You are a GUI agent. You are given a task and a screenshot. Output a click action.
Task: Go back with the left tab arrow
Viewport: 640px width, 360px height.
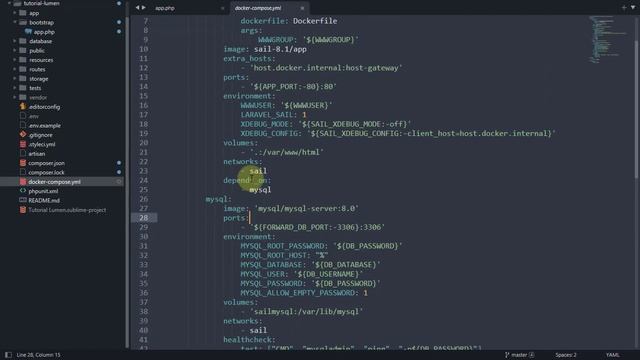click(x=137, y=8)
